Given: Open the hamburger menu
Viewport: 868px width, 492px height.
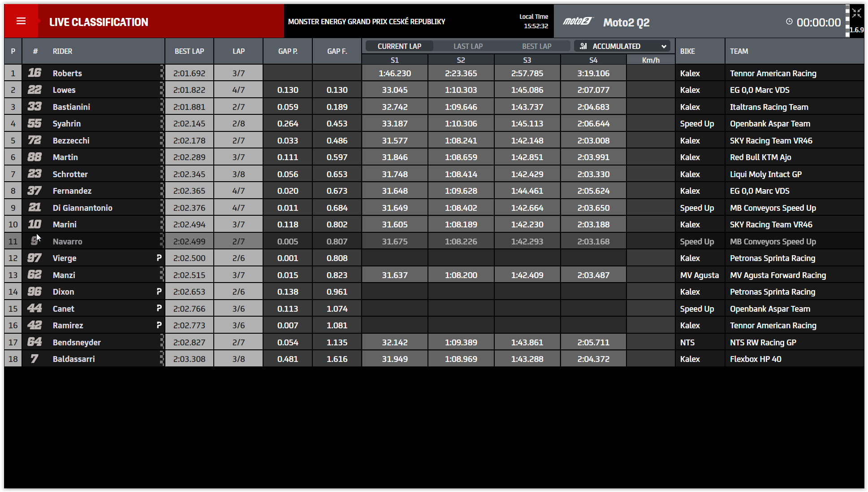Looking at the screenshot, I should 21,21.
